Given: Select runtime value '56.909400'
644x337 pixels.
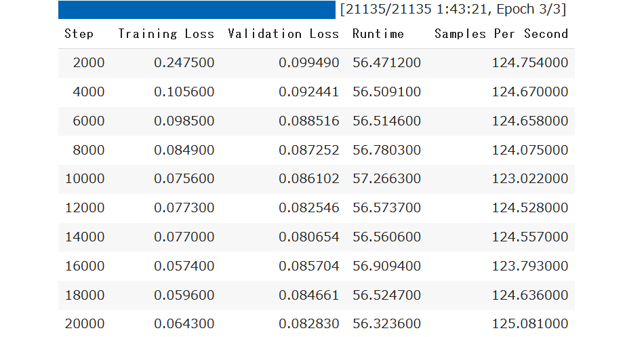Looking at the screenshot, I should click(x=386, y=266).
